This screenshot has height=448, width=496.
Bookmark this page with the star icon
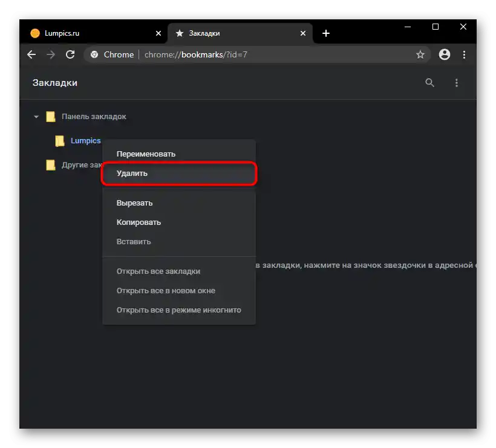[420, 54]
